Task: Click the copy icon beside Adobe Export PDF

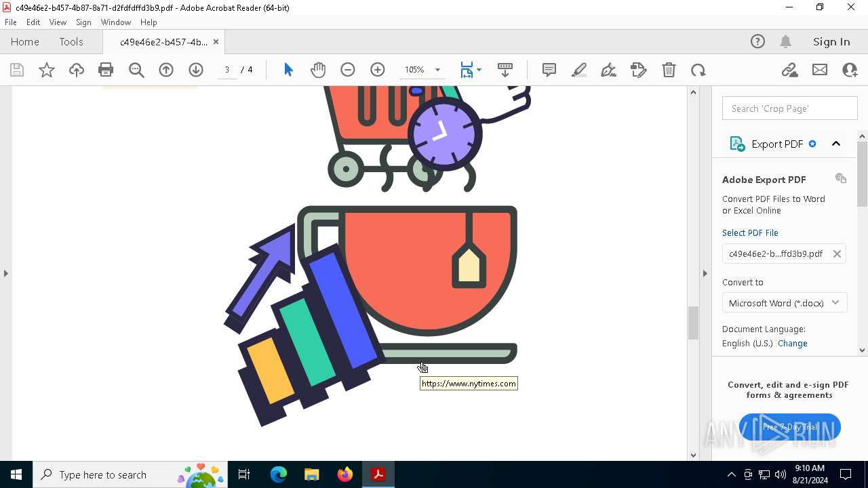Action: click(x=841, y=178)
